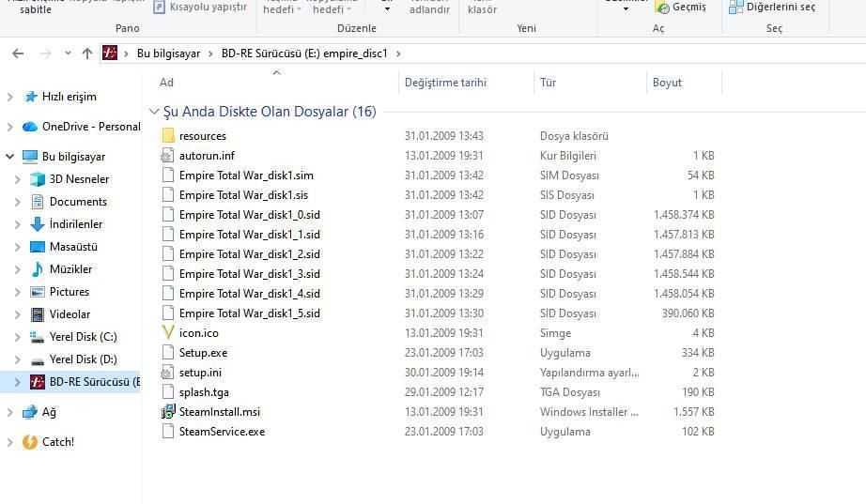Open 3D Nesneler folder icon
This screenshot has height=504, width=866.
click(x=37, y=179)
